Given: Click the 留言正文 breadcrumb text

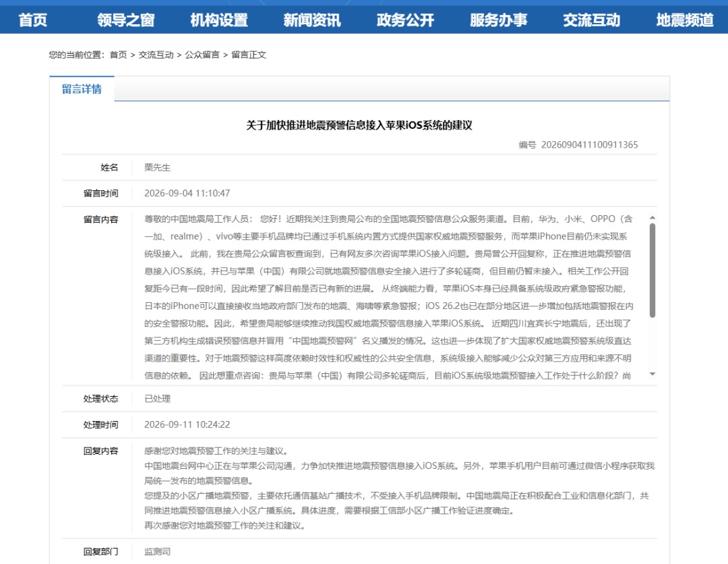Looking at the screenshot, I should (248, 55).
